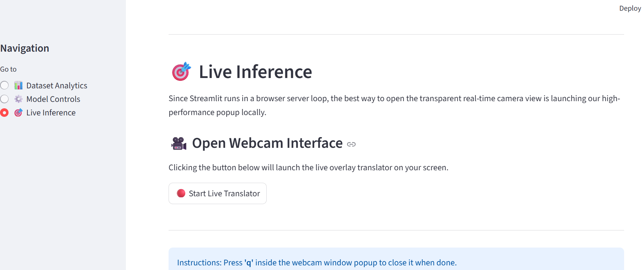The height and width of the screenshot is (270, 644).
Task: Click the Dataset Analytics label text
Action: pos(57,85)
